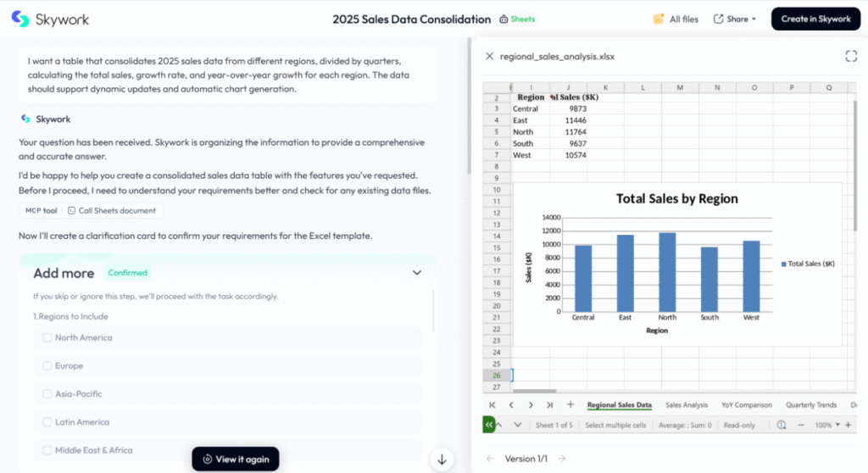Open the 100% zoom level dropdown
Image resolution: width=868 pixels, height=473 pixels.
(827, 425)
